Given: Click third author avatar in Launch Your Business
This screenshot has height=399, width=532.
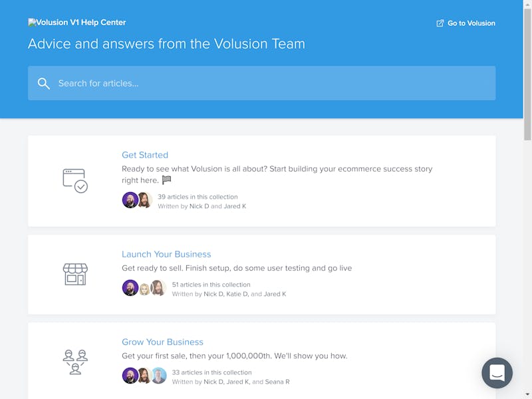Looking at the screenshot, I should tap(158, 288).
